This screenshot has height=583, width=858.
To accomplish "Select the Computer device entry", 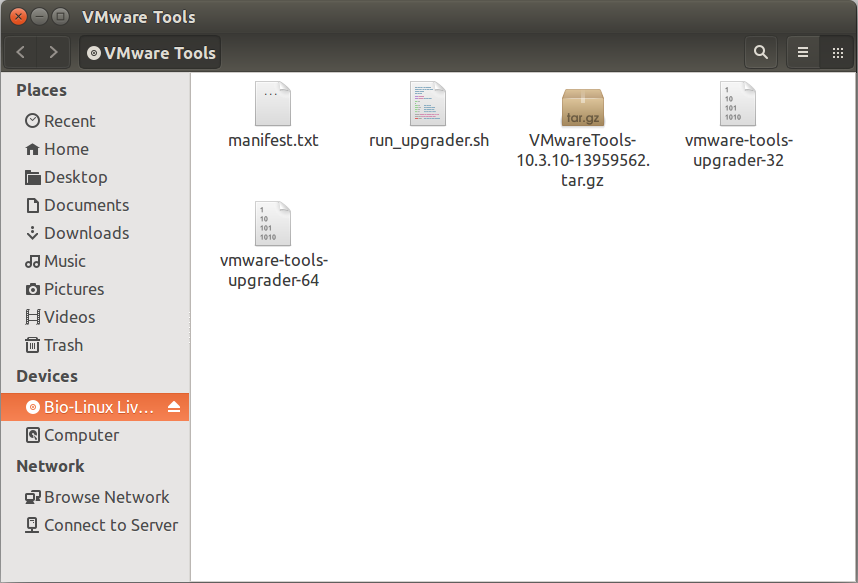I will click(x=71, y=435).
